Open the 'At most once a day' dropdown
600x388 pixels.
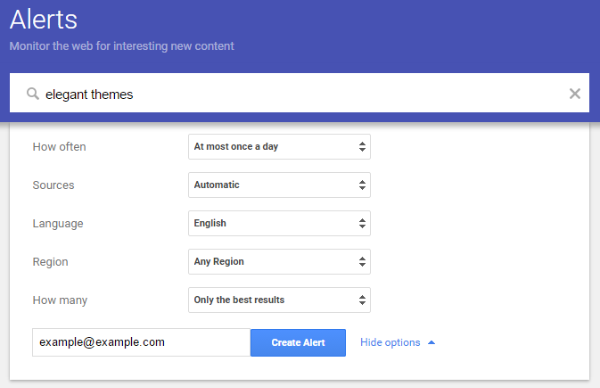pyautogui.click(x=279, y=147)
